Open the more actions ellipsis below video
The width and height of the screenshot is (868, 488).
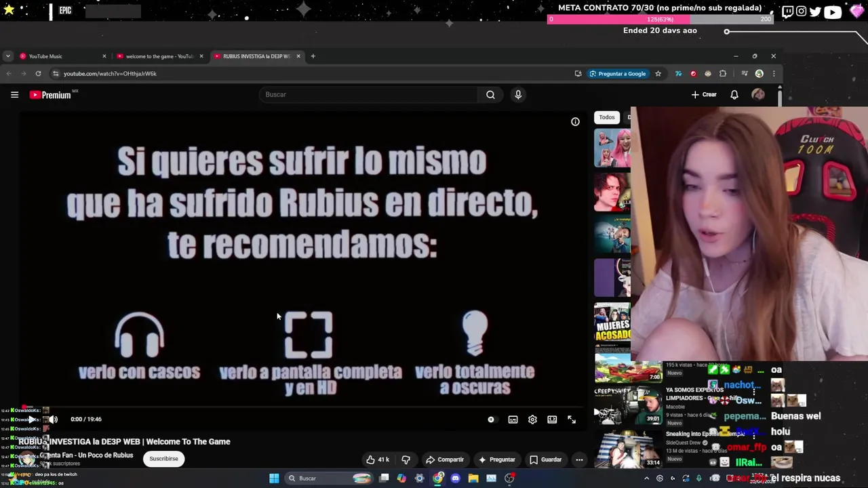pyautogui.click(x=579, y=460)
